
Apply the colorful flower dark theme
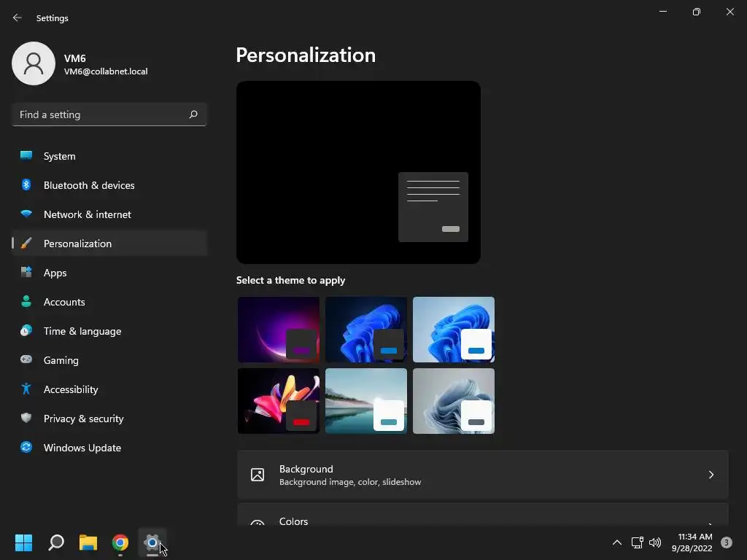point(279,401)
